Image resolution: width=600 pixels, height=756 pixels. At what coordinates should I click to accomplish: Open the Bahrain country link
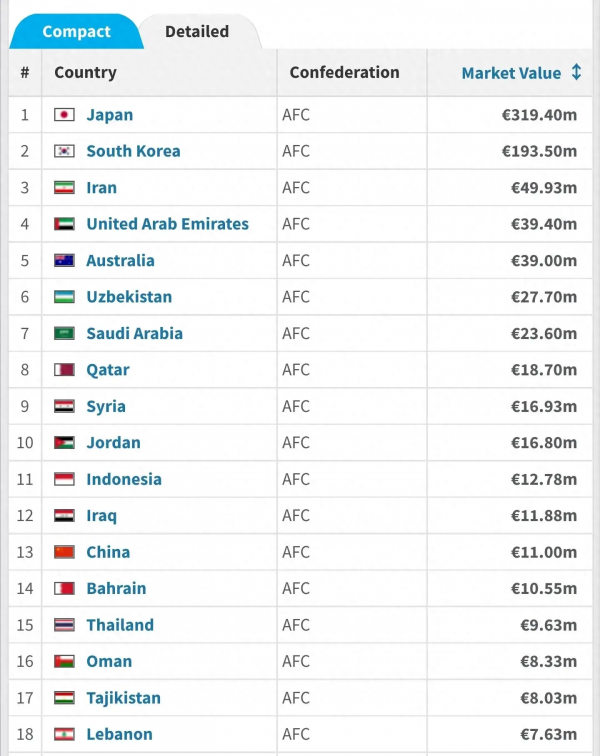click(x=116, y=588)
